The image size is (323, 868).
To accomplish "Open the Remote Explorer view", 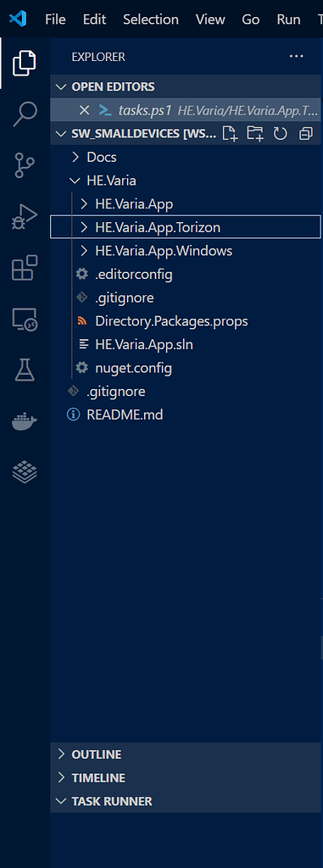I will [25, 320].
